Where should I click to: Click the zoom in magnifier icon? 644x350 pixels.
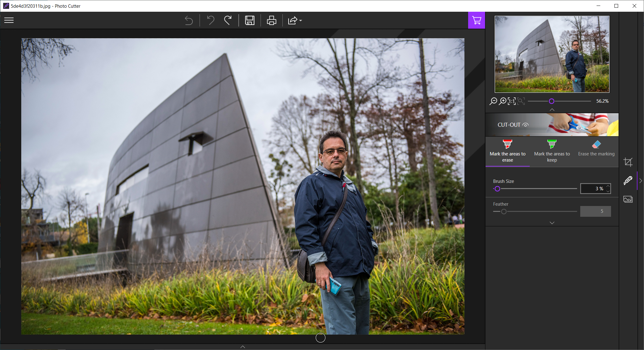(502, 101)
